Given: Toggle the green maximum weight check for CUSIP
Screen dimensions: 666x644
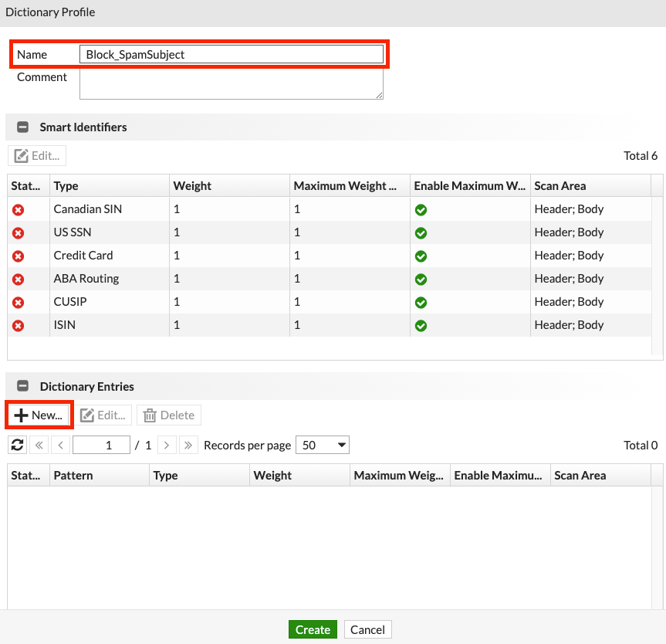Looking at the screenshot, I should [421, 302].
